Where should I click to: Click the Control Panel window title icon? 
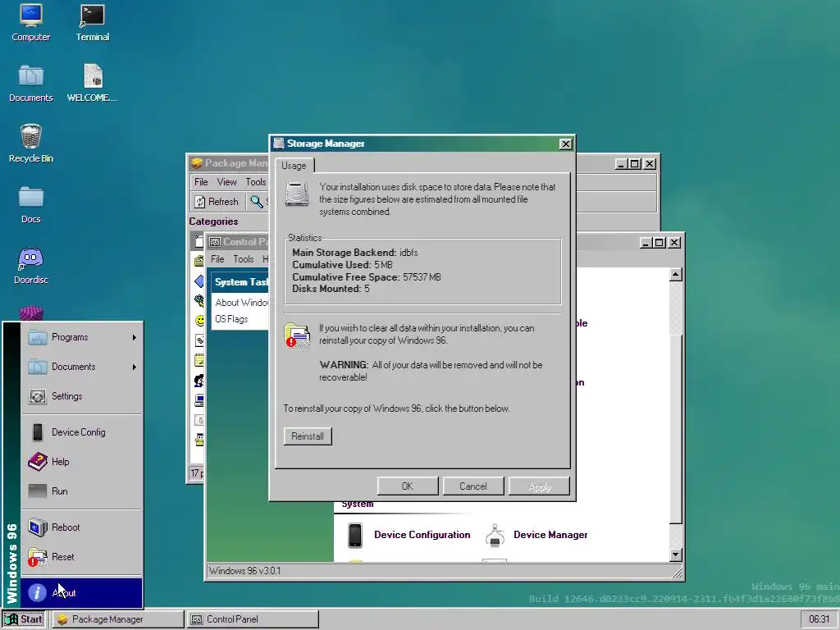(x=214, y=242)
